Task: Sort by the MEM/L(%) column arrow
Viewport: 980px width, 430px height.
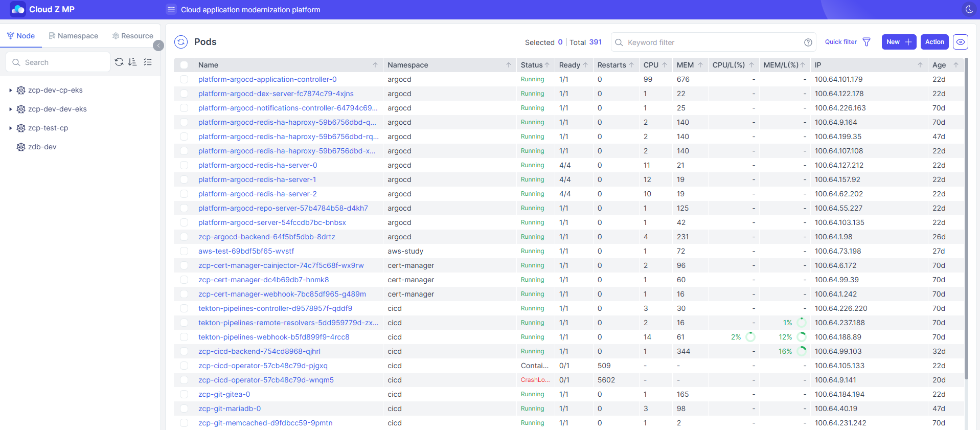Action: tap(803, 65)
